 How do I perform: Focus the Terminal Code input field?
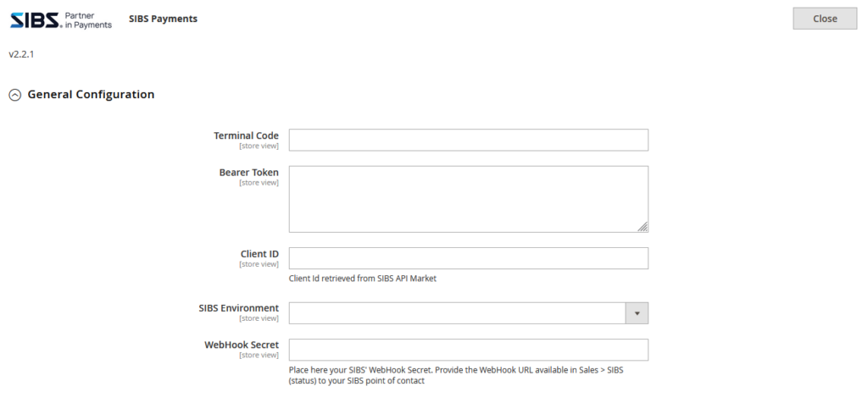point(468,140)
